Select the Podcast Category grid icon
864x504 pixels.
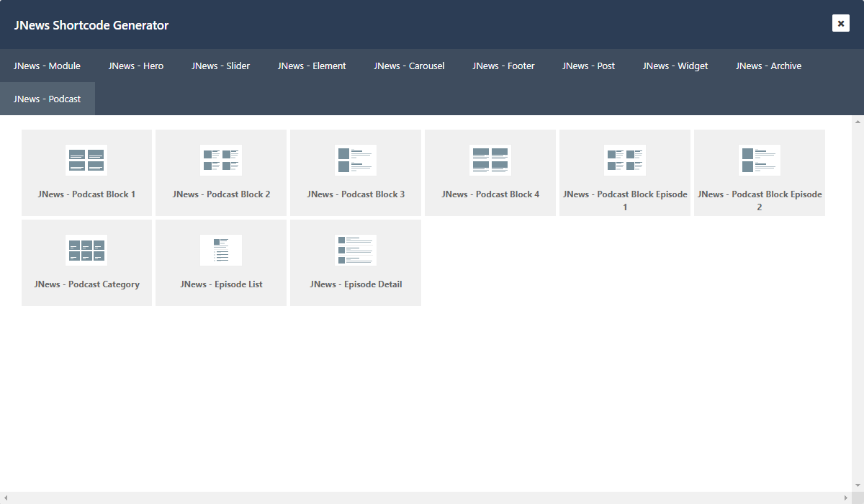point(86,250)
